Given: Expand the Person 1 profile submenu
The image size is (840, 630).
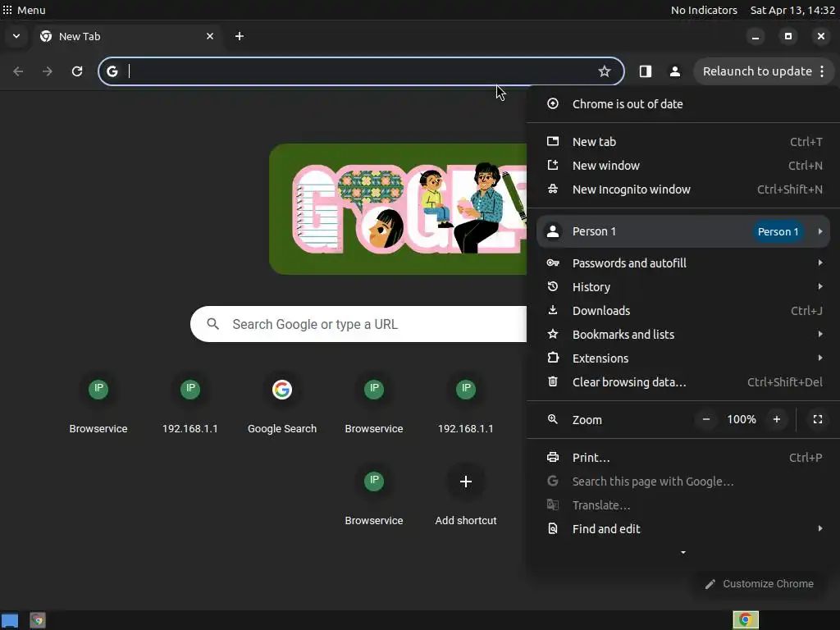Looking at the screenshot, I should [x=683, y=231].
